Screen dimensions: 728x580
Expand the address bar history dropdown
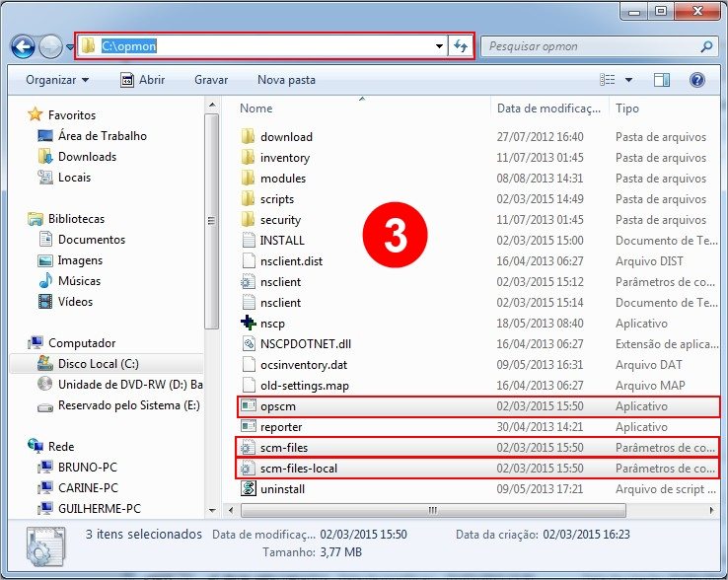pos(439,46)
